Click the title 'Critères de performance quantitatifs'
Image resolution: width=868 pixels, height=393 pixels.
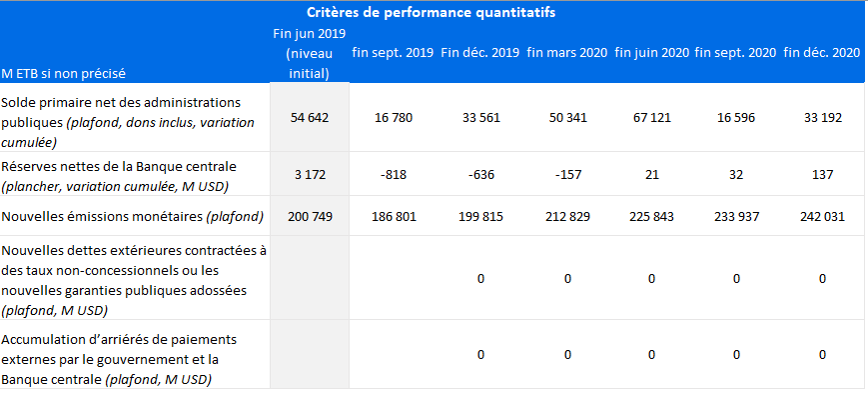[431, 13]
